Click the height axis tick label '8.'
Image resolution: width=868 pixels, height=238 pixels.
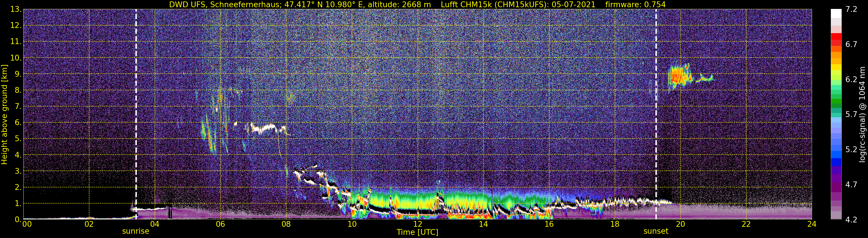(x=18, y=90)
